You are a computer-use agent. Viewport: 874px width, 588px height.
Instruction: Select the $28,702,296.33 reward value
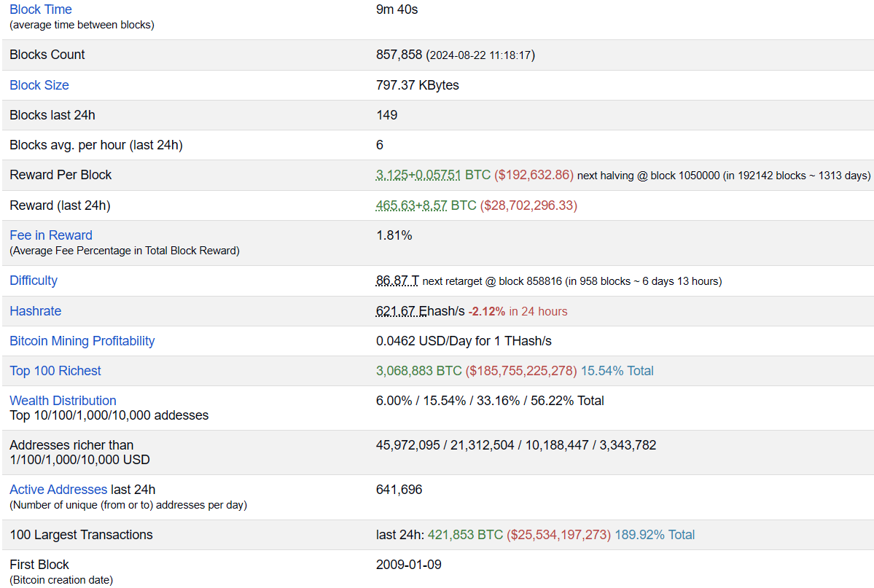point(528,205)
